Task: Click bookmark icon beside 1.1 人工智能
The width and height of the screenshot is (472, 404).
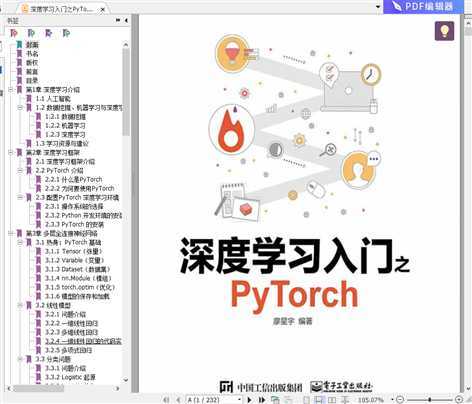Action: (29, 99)
